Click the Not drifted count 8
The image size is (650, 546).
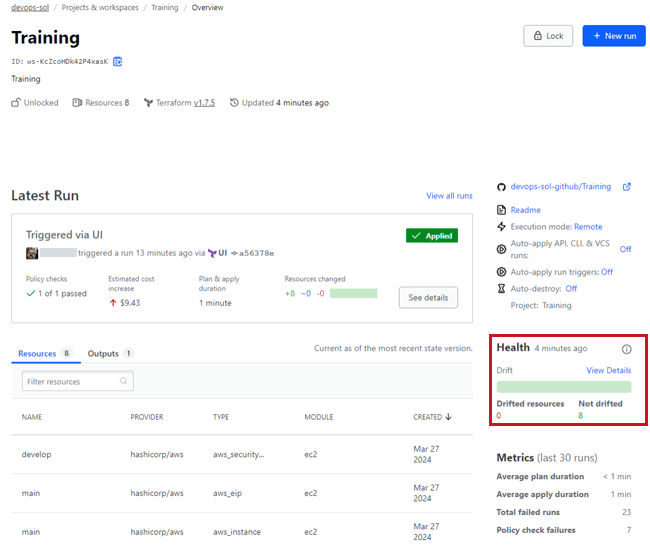580,415
